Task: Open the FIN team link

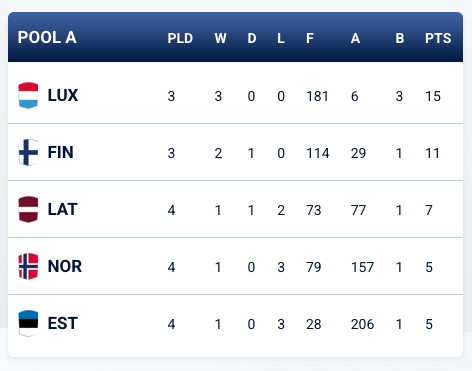Action: [60, 153]
